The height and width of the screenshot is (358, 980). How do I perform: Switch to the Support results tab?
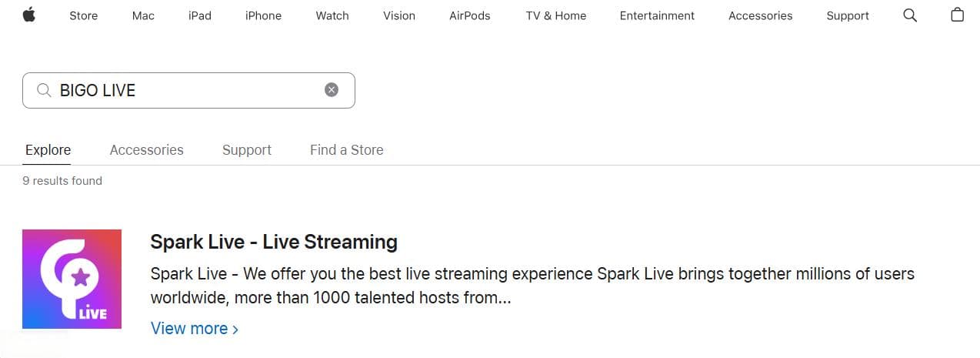247,150
